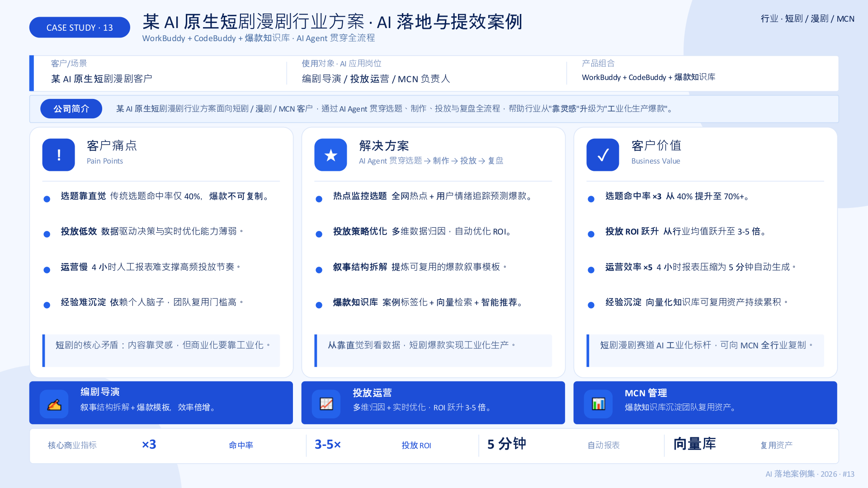
Task: Click the heading 客户痛点
Action: pyautogui.click(x=112, y=145)
